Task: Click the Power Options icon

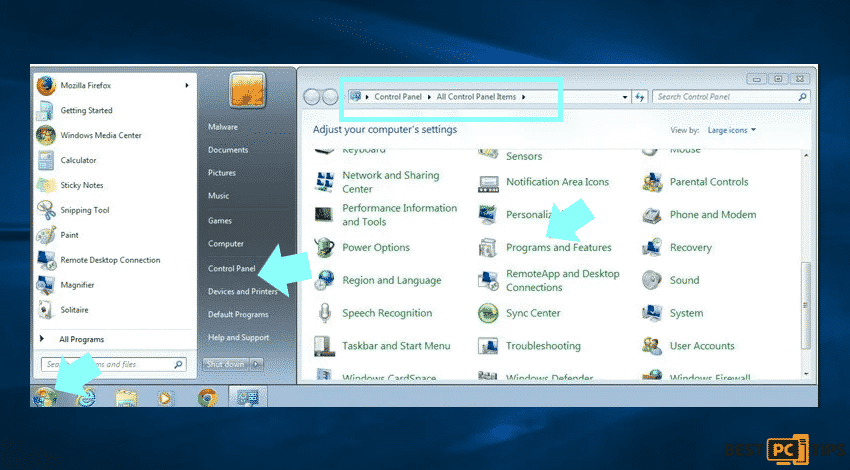Action: [324, 248]
